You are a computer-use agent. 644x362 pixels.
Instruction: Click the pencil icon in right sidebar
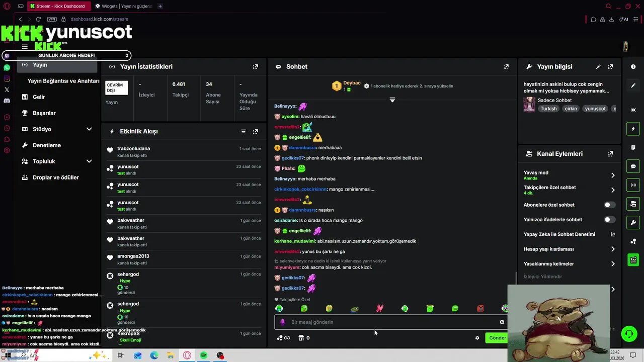click(x=633, y=85)
